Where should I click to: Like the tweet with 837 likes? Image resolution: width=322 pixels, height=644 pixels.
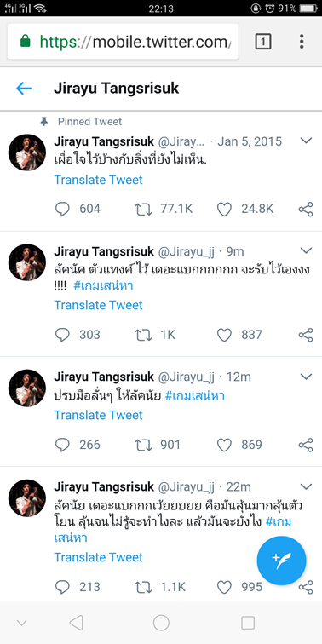[x=224, y=335]
